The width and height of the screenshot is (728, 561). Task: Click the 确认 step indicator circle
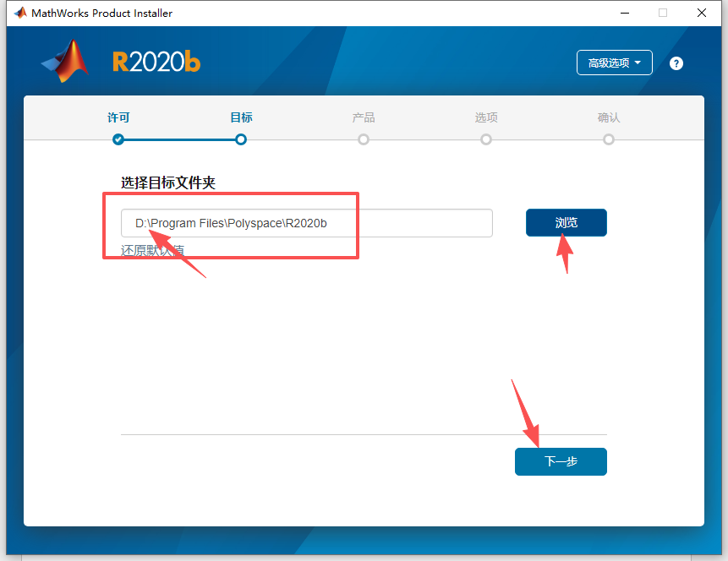tap(609, 139)
